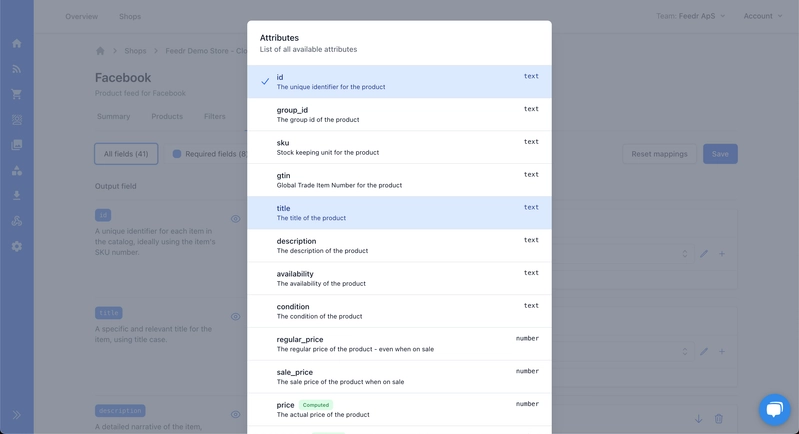Open the settings gear icon in sidebar
The height and width of the screenshot is (434, 799).
click(x=17, y=247)
